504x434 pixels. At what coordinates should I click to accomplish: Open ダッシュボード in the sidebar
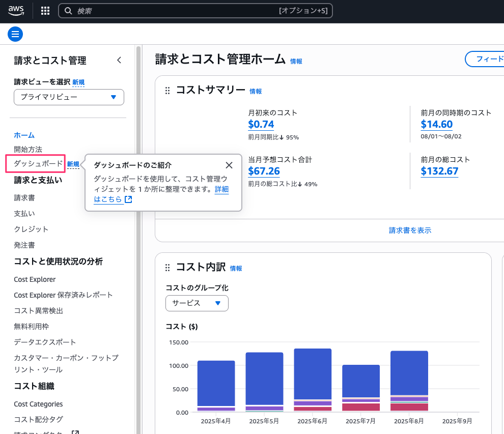pyautogui.click(x=38, y=163)
